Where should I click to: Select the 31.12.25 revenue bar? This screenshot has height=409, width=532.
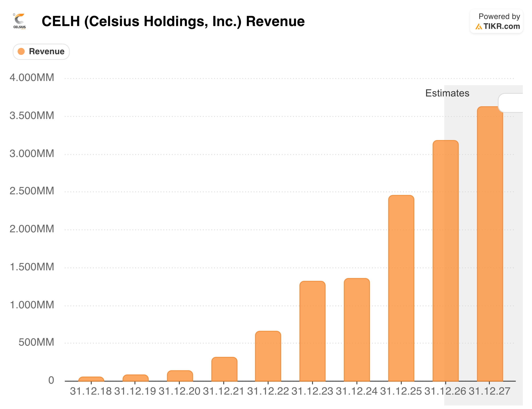[401, 288]
